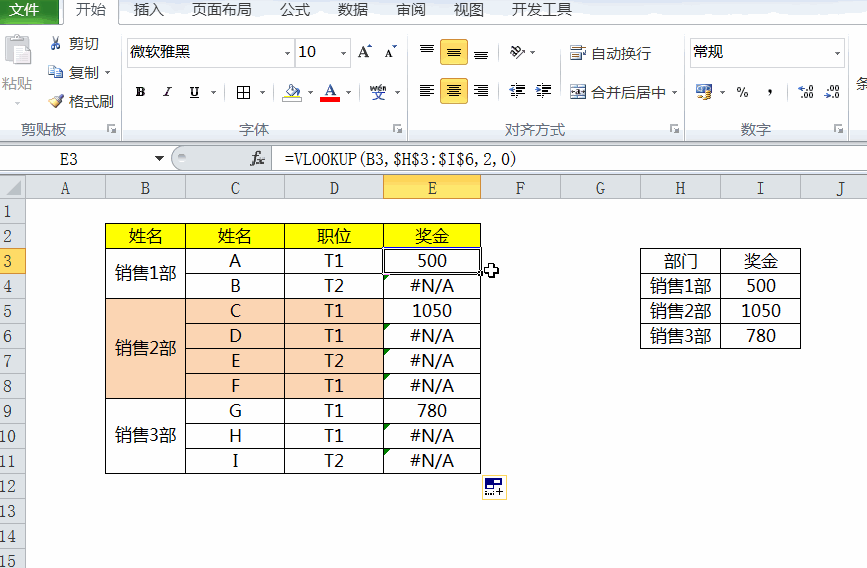
Task: Activate the Format Painter brush
Action: [x=56, y=101]
